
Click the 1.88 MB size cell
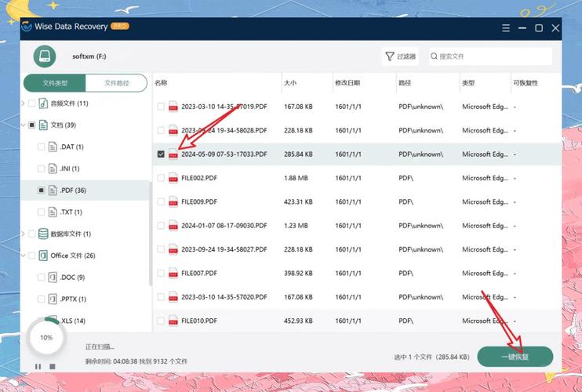point(296,178)
